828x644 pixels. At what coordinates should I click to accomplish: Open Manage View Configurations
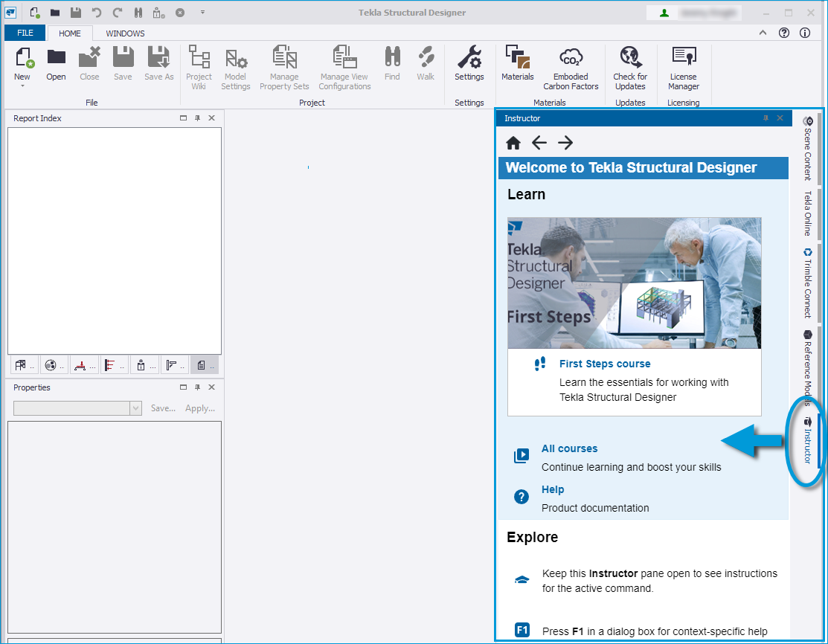click(345, 68)
